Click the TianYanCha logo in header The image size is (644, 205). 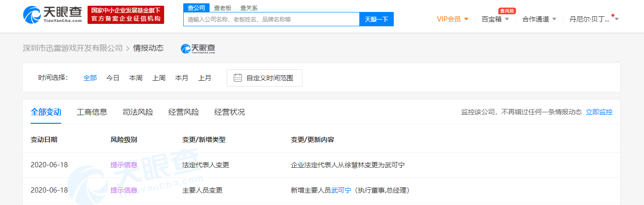(52, 15)
